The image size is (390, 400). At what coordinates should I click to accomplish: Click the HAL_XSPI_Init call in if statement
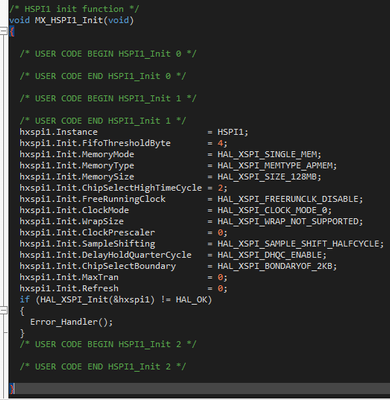coord(97,300)
